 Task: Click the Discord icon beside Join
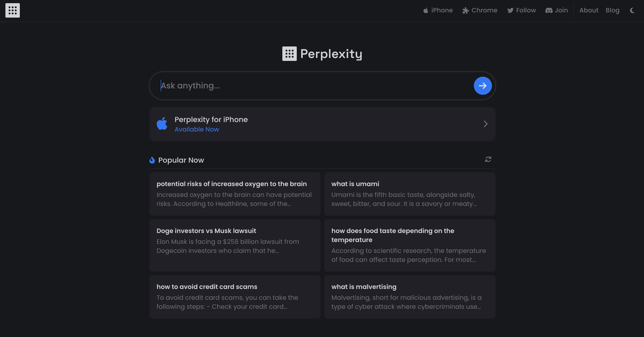pyautogui.click(x=549, y=11)
